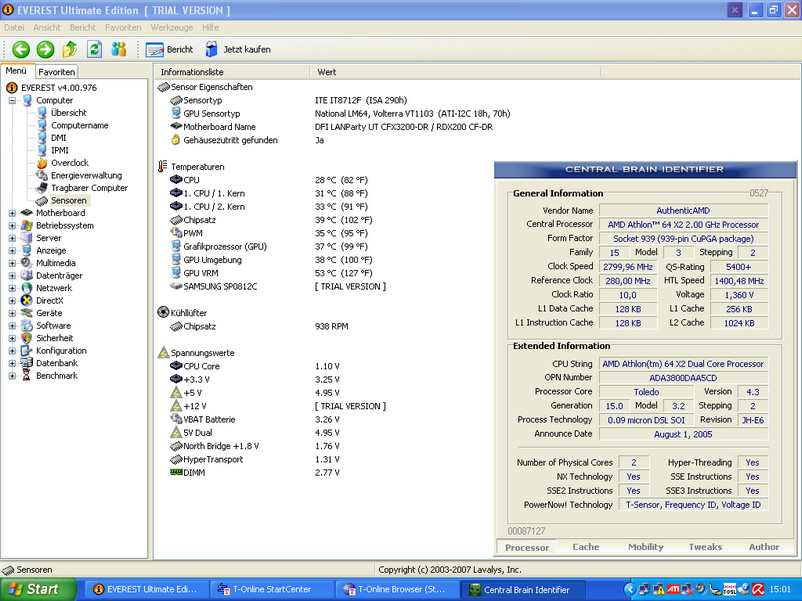This screenshot has height=601, width=802.
Task: Click the Datenbank icon in the tree
Action: [x=27, y=363]
